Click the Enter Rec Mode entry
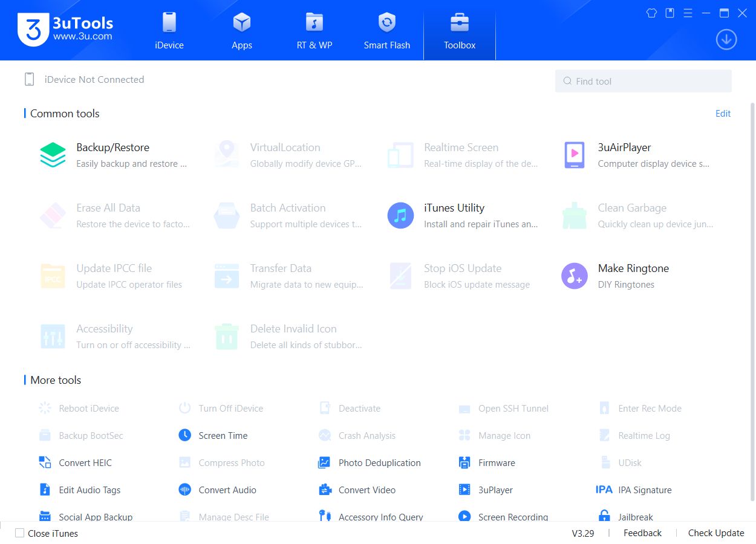 click(640, 408)
